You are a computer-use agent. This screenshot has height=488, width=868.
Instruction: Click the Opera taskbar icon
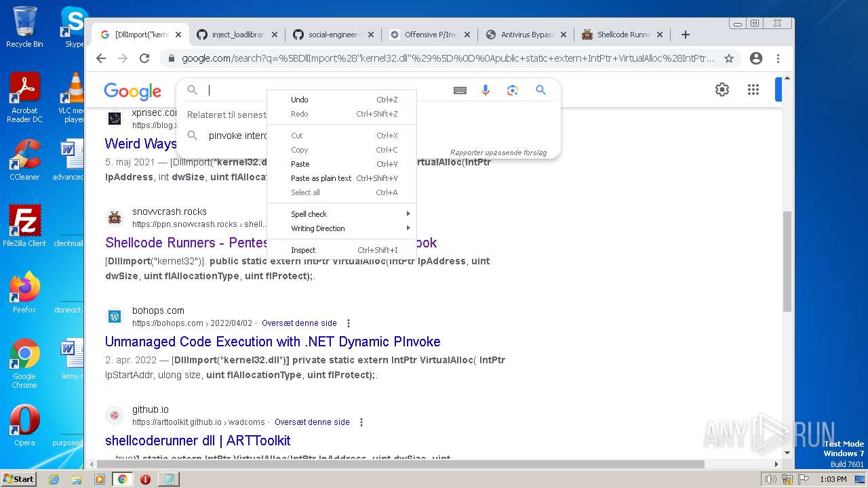(145, 479)
